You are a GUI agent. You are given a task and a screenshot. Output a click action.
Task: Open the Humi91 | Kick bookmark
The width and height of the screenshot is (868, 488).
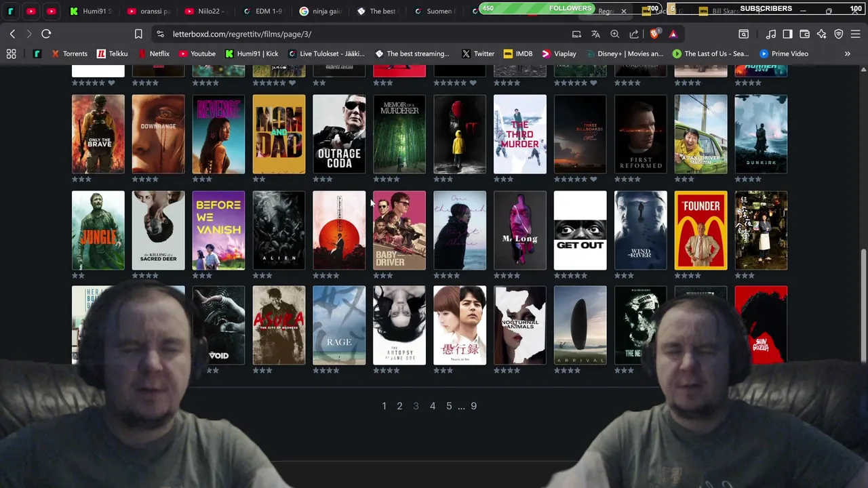pyautogui.click(x=252, y=54)
